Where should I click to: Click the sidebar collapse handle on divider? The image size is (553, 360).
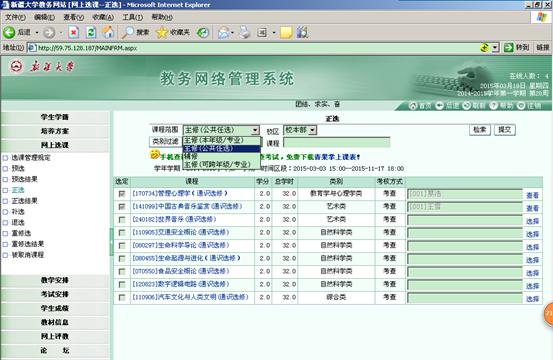pos(111,242)
